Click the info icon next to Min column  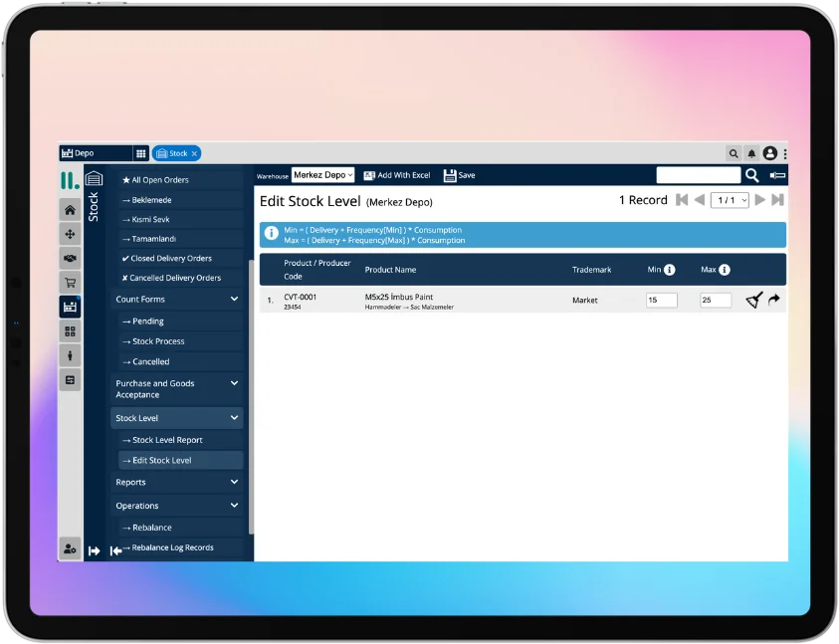tap(670, 270)
